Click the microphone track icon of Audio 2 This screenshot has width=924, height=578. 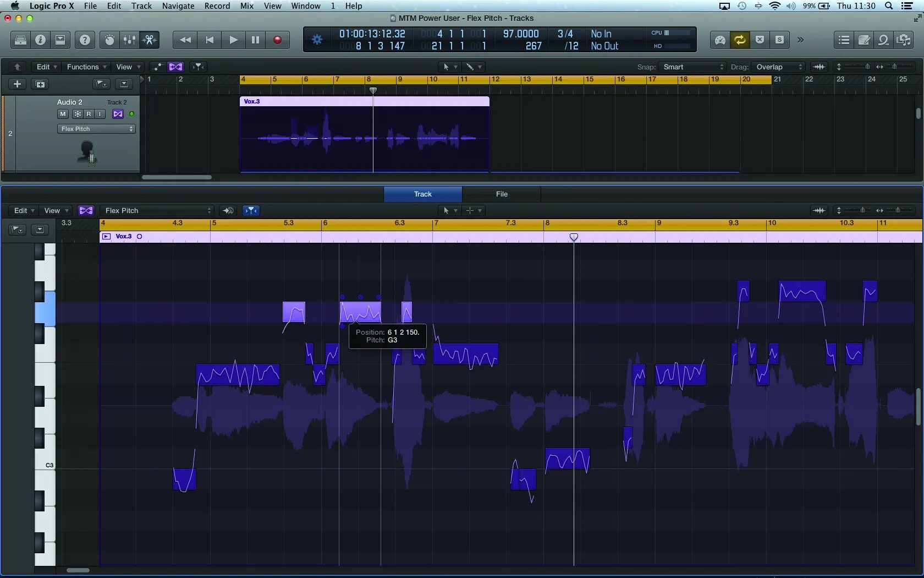click(x=88, y=153)
